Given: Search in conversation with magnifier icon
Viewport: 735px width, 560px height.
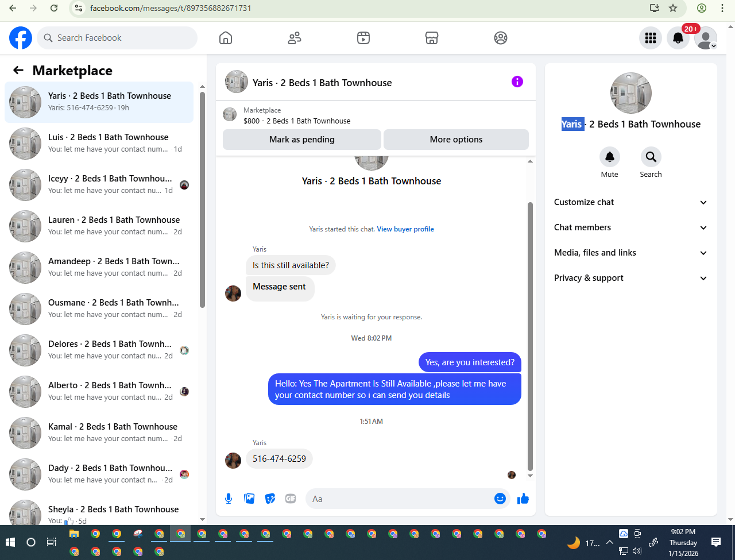Looking at the screenshot, I should [x=651, y=157].
